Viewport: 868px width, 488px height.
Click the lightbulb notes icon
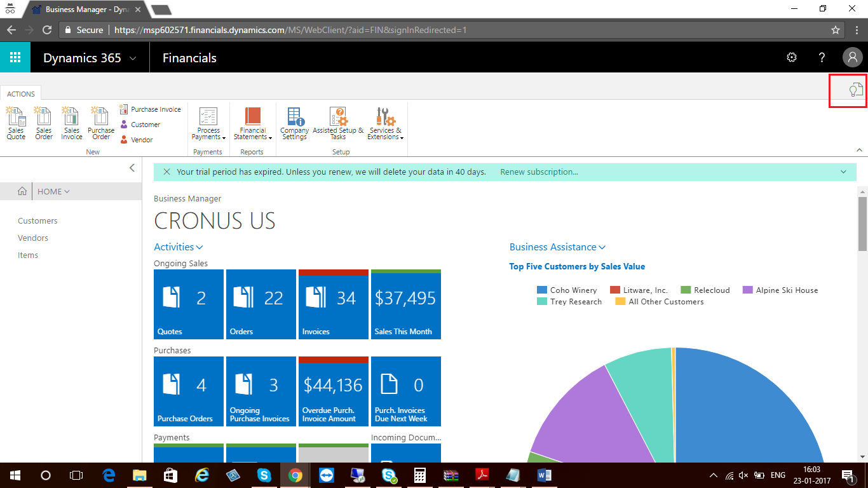click(856, 90)
